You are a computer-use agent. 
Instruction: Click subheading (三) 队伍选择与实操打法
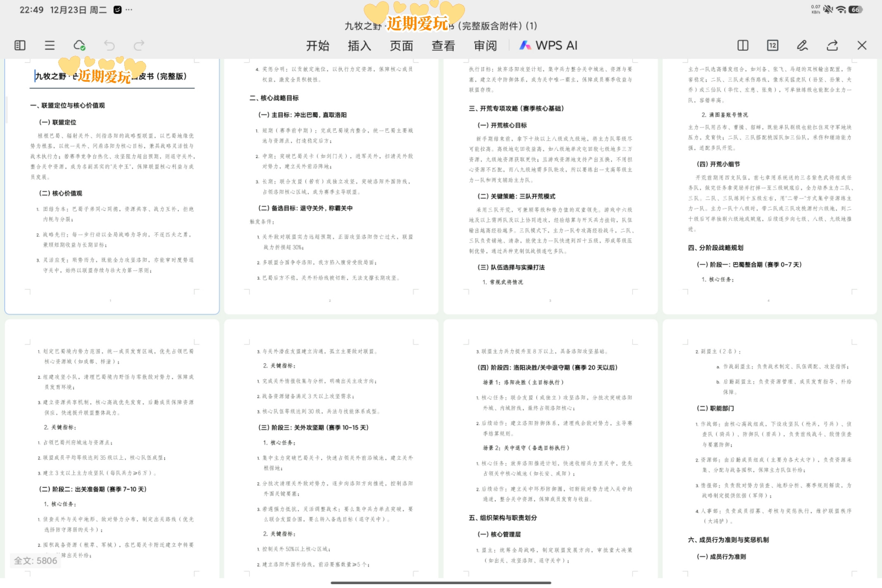[511, 267]
